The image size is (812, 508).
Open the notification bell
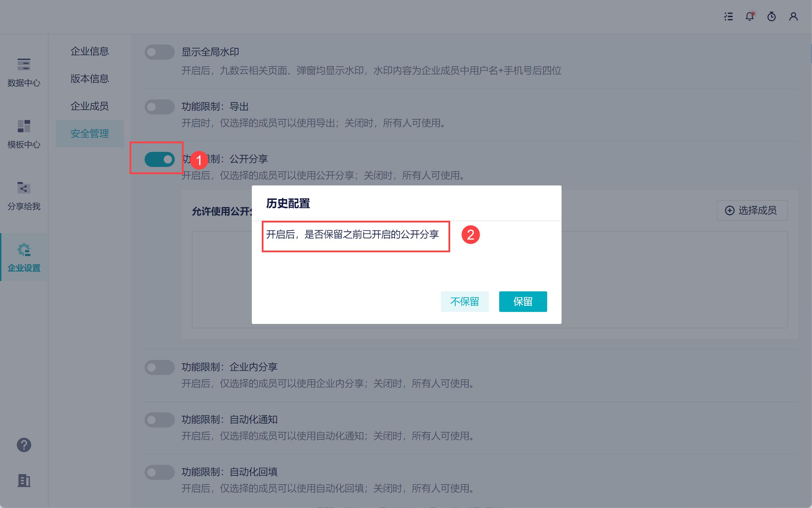click(750, 16)
